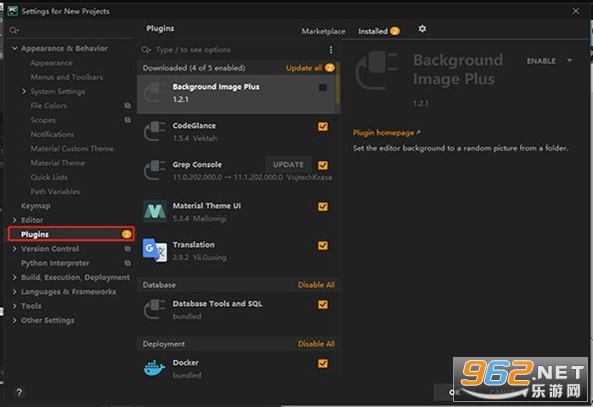Open the plugins gear settings icon
Viewport: 593px width, 407px height.
pyautogui.click(x=422, y=29)
